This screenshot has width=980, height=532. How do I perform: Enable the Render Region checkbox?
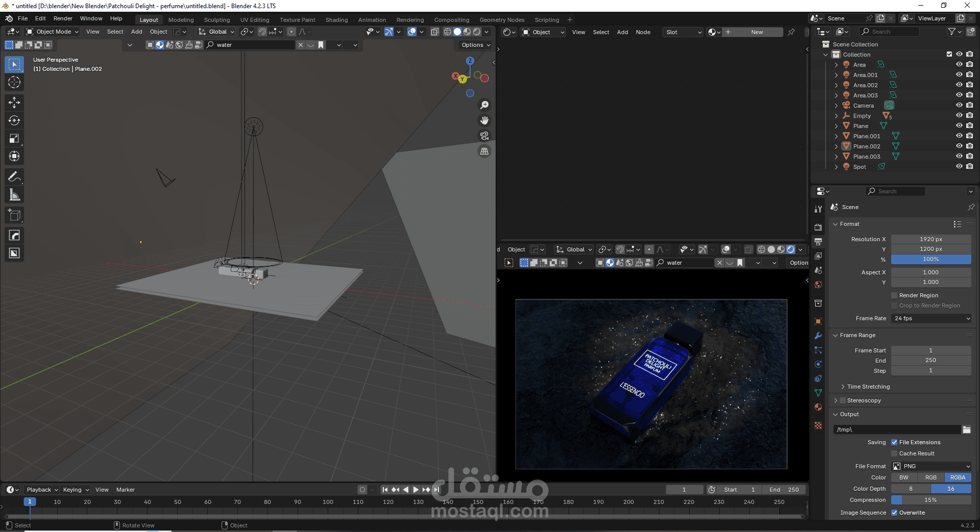coord(894,295)
